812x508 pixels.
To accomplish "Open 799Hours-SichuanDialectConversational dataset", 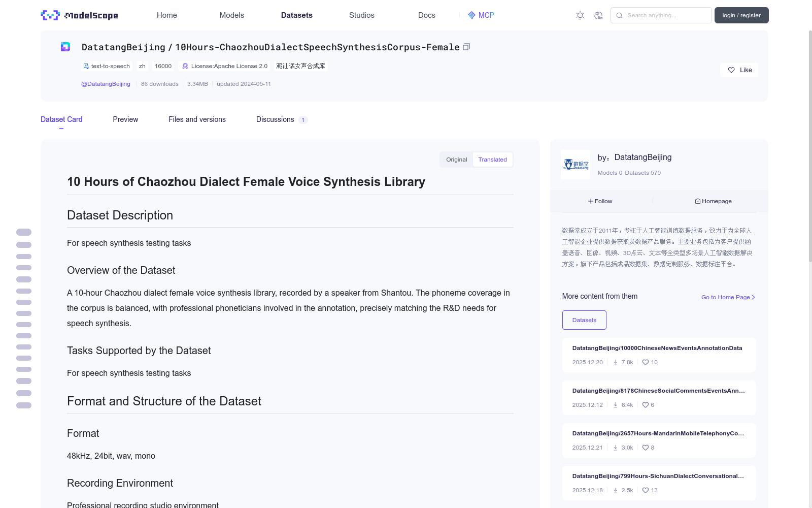I will click(x=658, y=476).
